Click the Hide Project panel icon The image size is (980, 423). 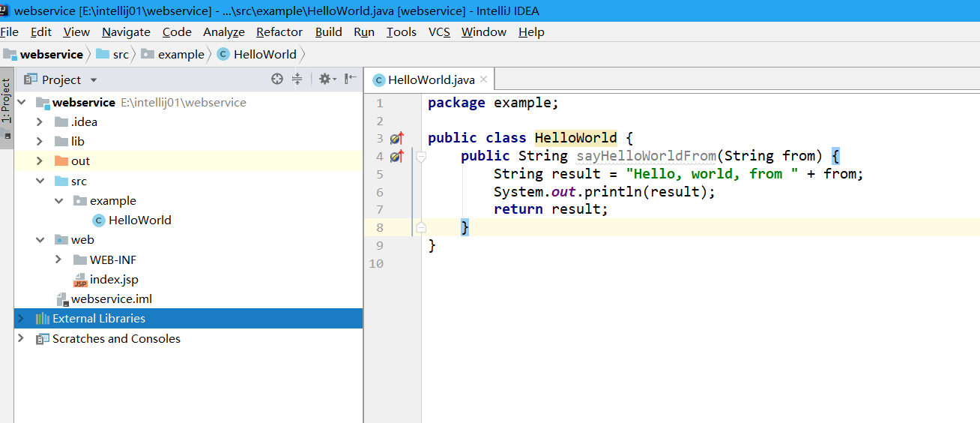coord(350,79)
